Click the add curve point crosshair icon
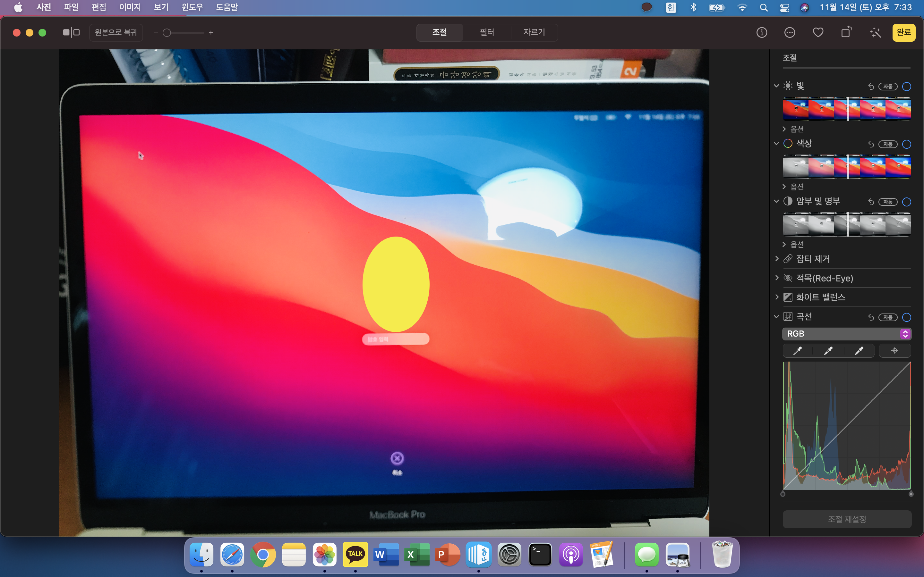Viewport: 924px width, 577px height. pyautogui.click(x=894, y=351)
